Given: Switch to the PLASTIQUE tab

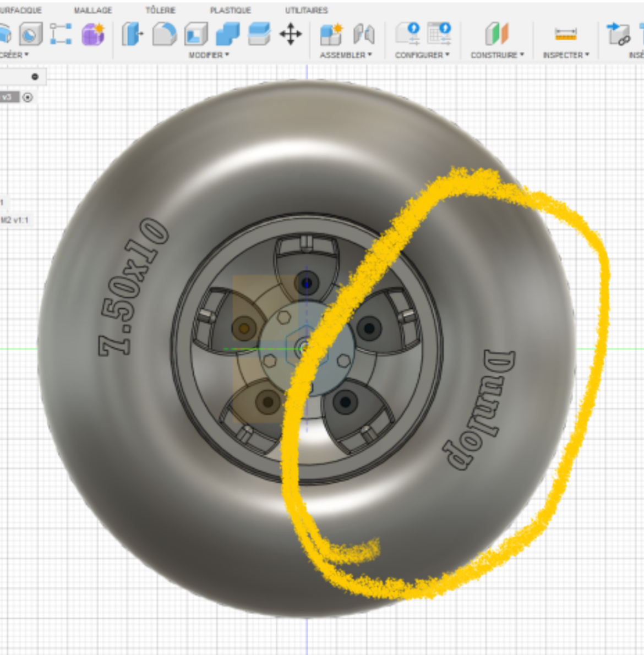Looking at the screenshot, I should pyautogui.click(x=230, y=10).
